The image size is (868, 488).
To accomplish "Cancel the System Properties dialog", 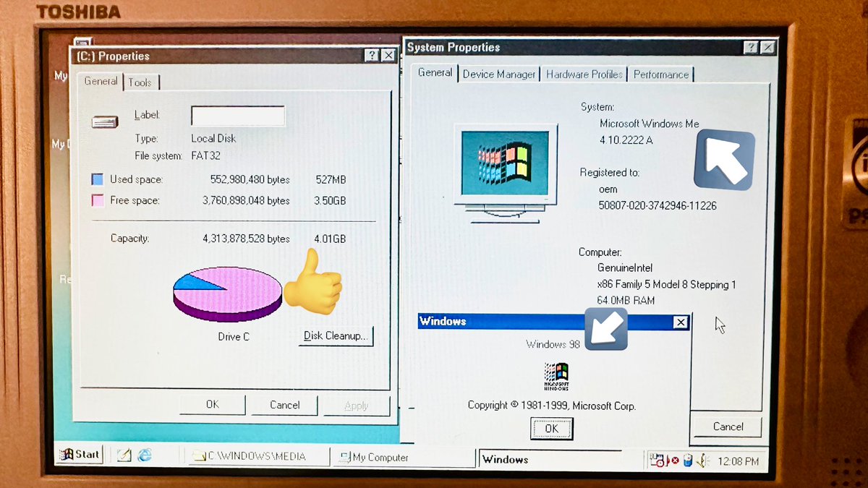I will 726,427.
